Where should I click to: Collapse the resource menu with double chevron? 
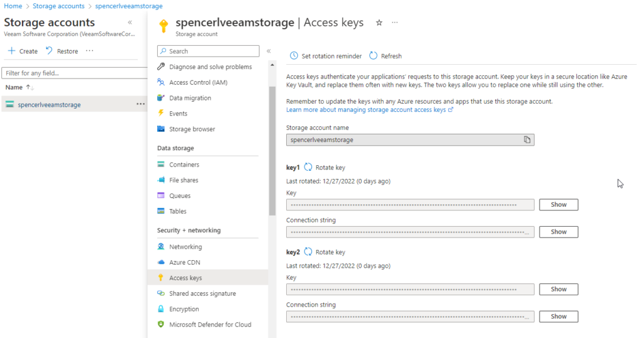269,51
